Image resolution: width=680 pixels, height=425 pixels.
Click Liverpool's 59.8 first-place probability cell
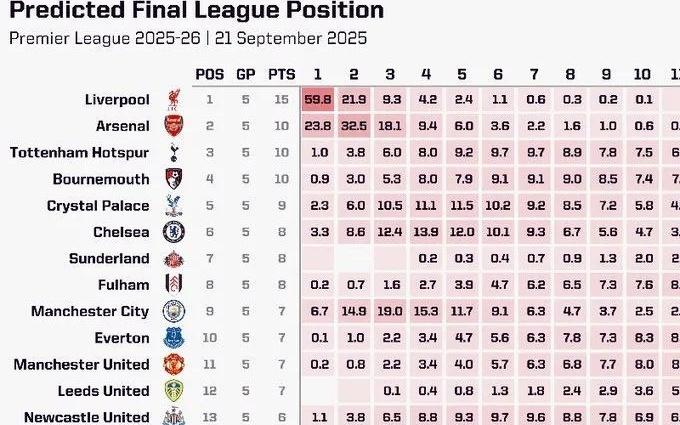click(x=319, y=100)
